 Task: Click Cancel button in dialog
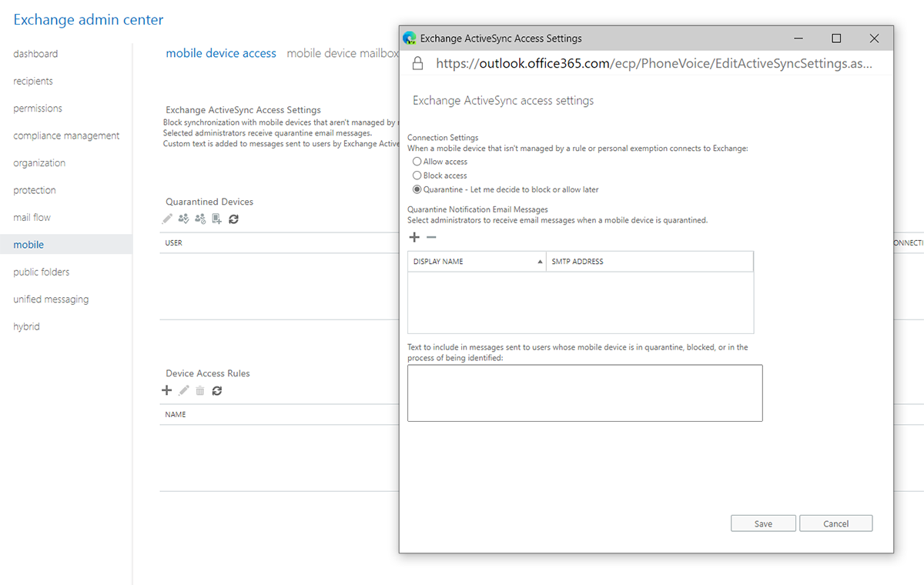[x=835, y=523]
